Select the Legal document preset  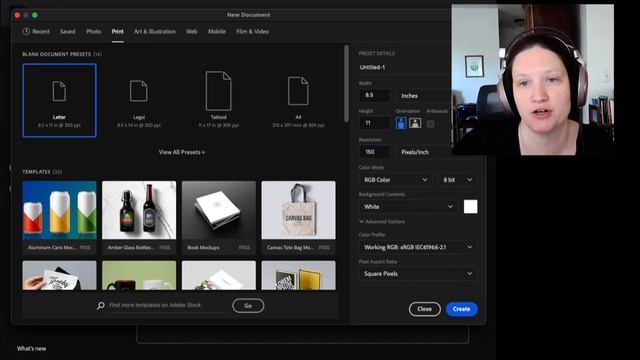point(139,100)
